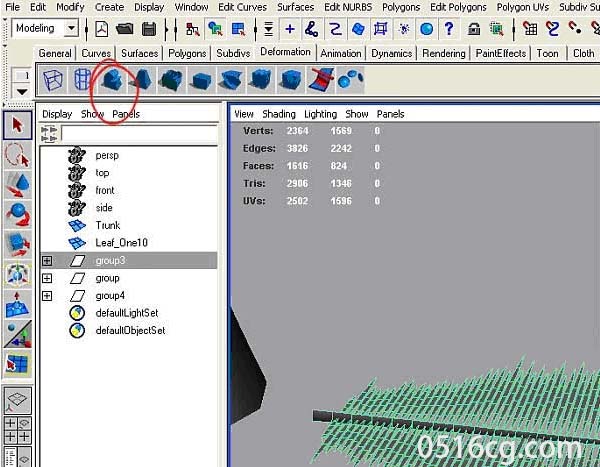Activate the Move tool
Screen dimensions: 600x467
tap(17, 185)
